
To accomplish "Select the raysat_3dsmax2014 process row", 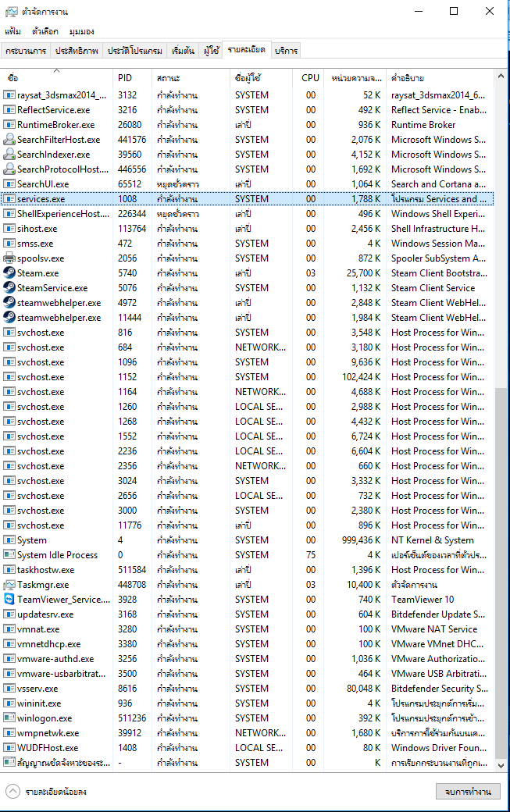I will click(247, 94).
